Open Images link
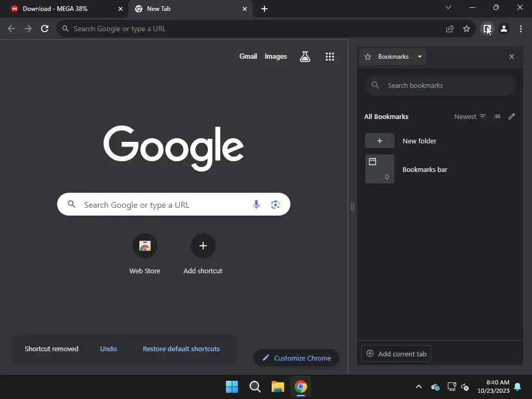Screen dimensions: 532x399 pos(275,56)
